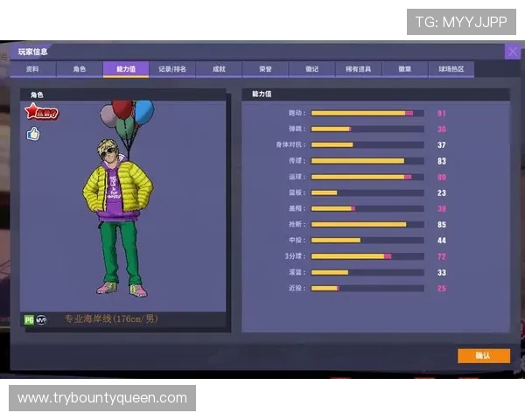
Task: Go to the 荣誉 tab
Action: [x=265, y=69]
